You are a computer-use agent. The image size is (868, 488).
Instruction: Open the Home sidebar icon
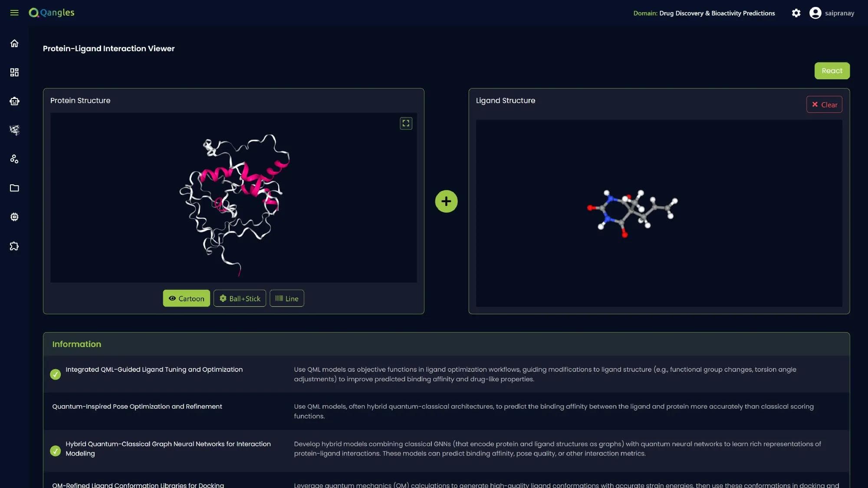(x=14, y=43)
